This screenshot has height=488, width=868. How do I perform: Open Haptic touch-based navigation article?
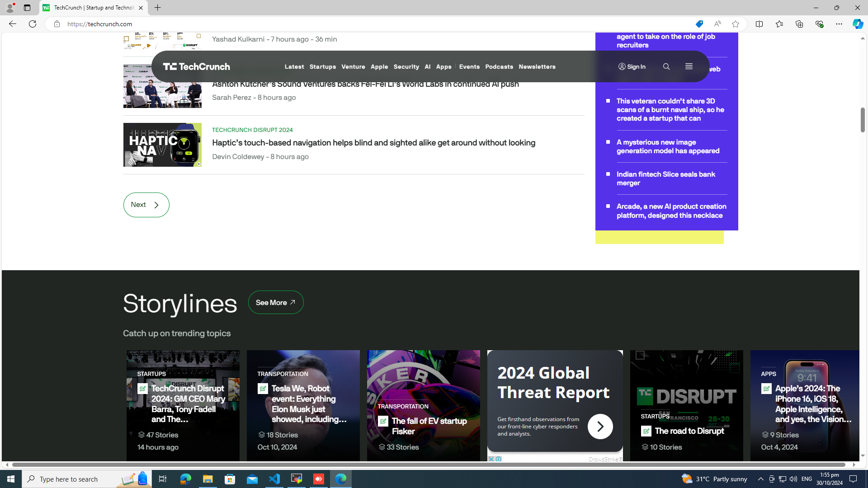click(x=373, y=143)
